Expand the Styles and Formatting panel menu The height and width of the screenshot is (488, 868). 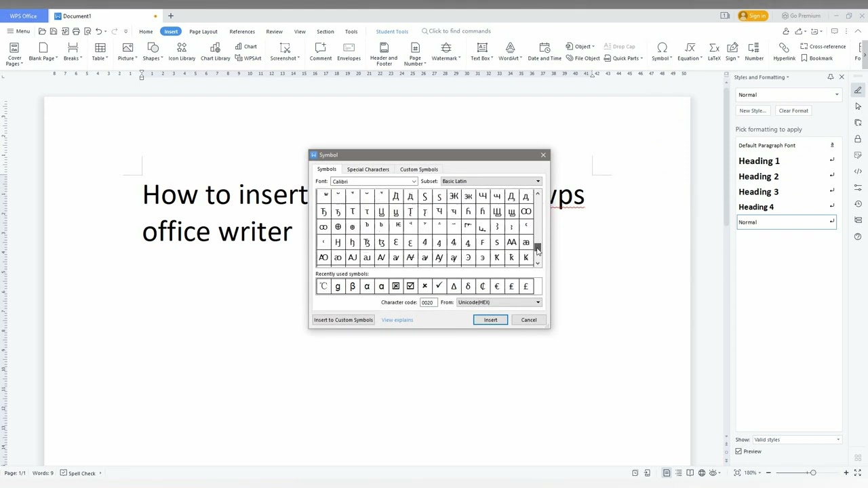point(787,77)
